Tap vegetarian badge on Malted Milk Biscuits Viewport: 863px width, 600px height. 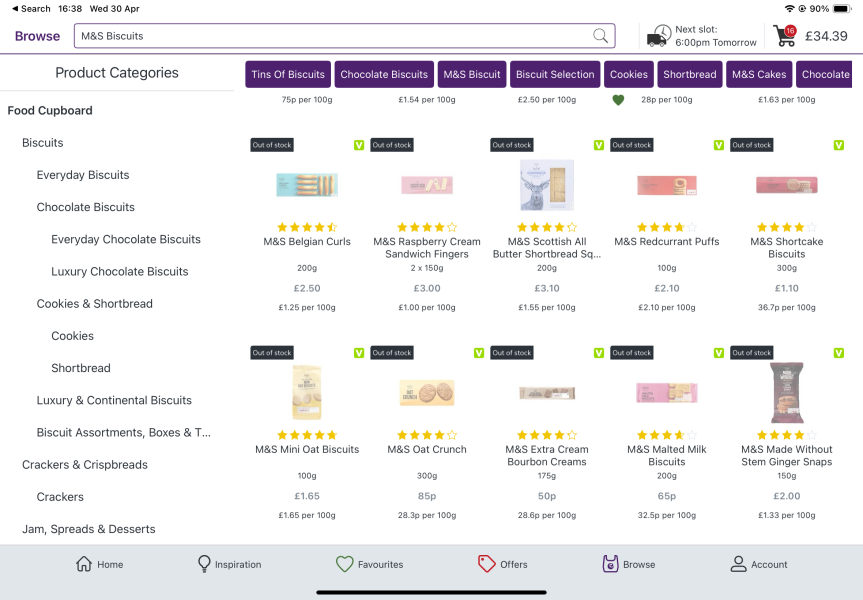tap(718, 353)
